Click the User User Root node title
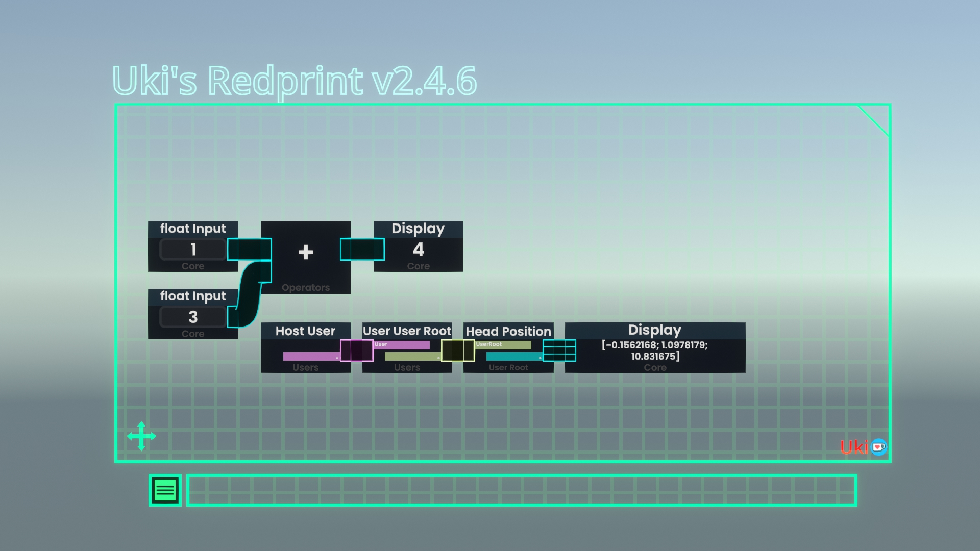Screen dimensions: 980x551 pyautogui.click(x=407, y=331)
